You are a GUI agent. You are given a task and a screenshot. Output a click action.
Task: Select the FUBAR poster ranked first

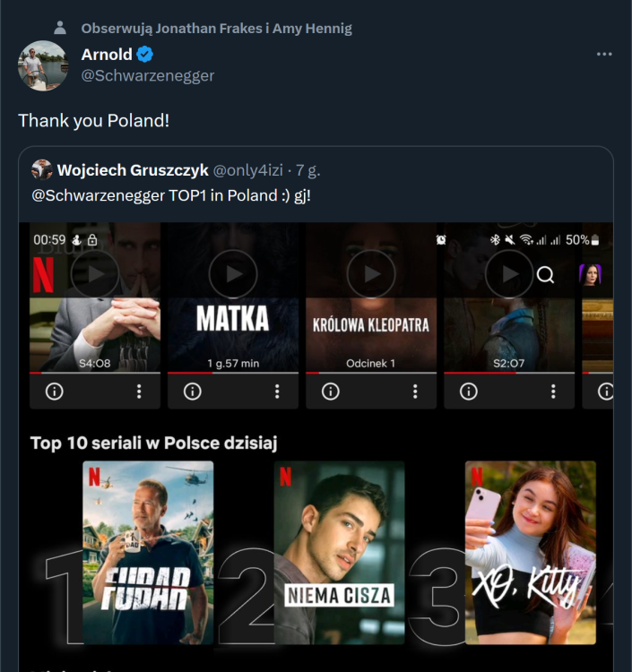[148, 552]
